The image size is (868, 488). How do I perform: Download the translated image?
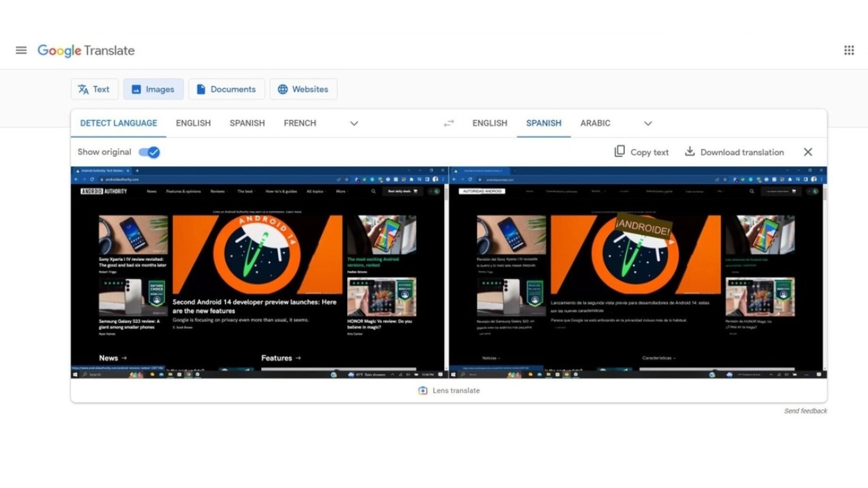pyautogui.click(x=734, y=152)
